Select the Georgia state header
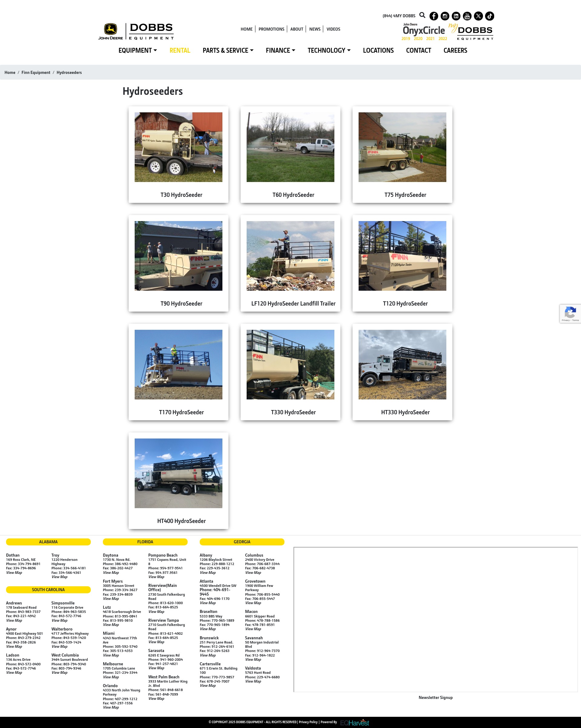 click(x=242, y=542)
